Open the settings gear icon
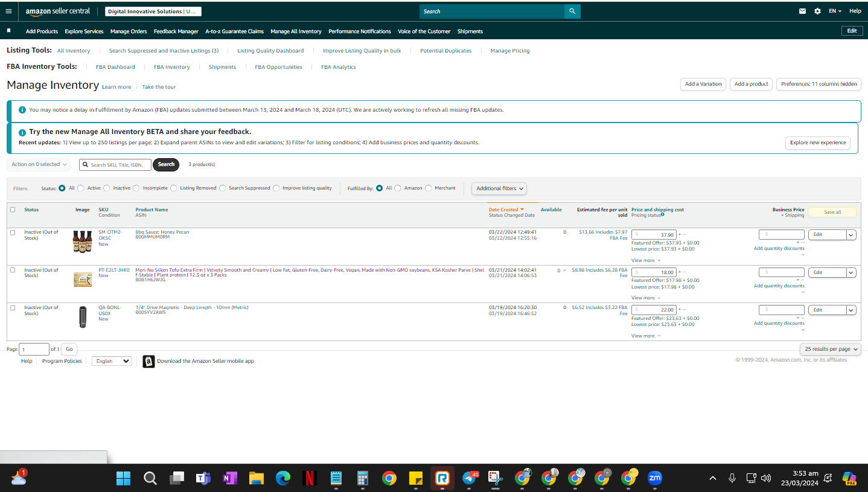Viewport: 868px width, 492px height. coord(817,11)
